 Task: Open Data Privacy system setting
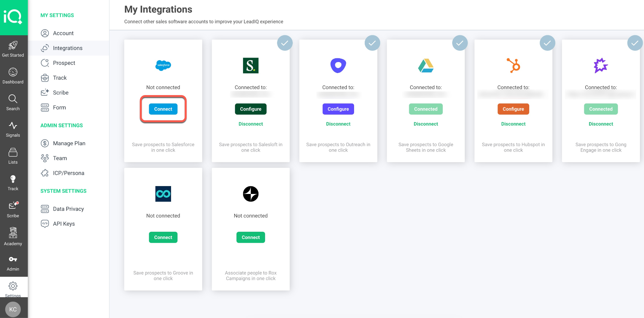[69, 209]
